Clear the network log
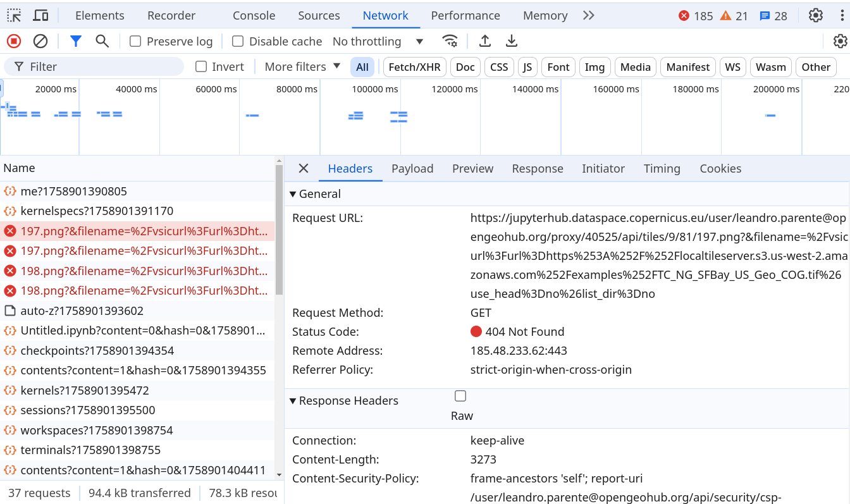 [x=40, y=41]
